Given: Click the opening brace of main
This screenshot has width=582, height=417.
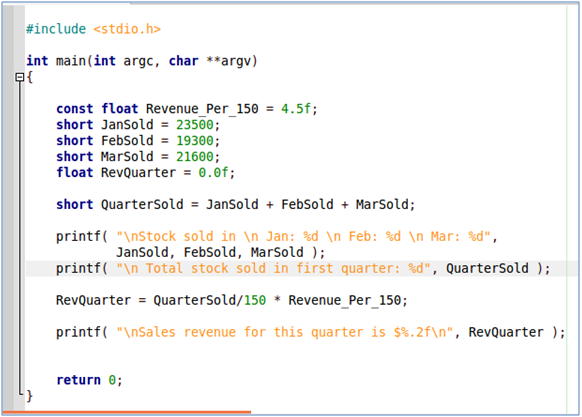Looking at the screenshot, I should (30, 77).
